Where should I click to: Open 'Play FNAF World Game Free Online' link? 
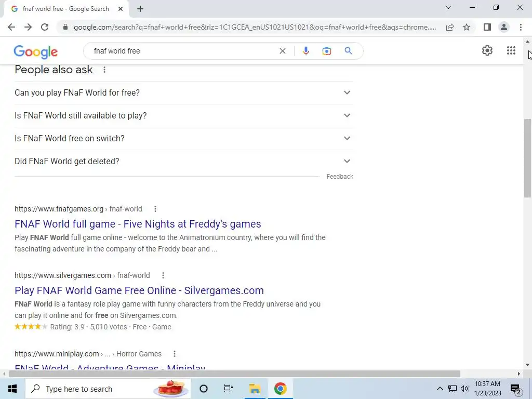(x=139, y=290)
